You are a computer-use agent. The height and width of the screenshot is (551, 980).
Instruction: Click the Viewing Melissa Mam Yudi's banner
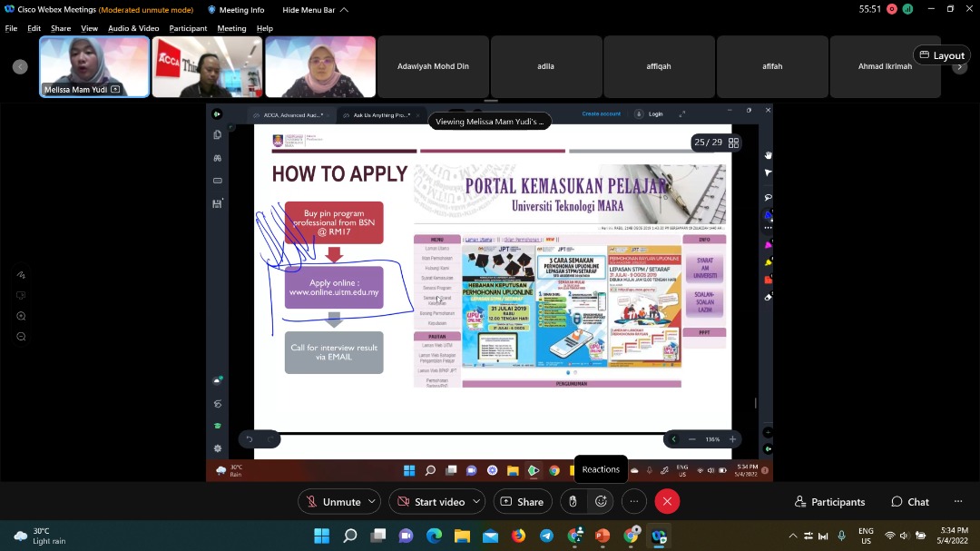point(489,122)
